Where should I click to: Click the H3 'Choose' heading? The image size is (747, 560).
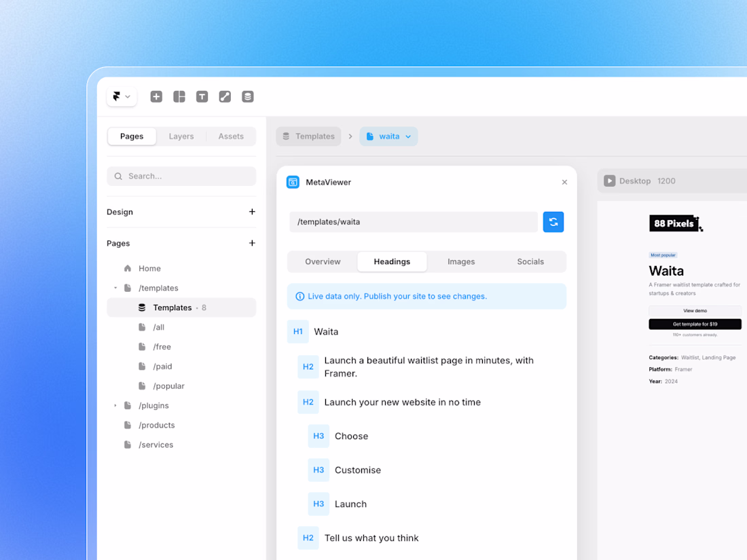[x=352, y=436]
